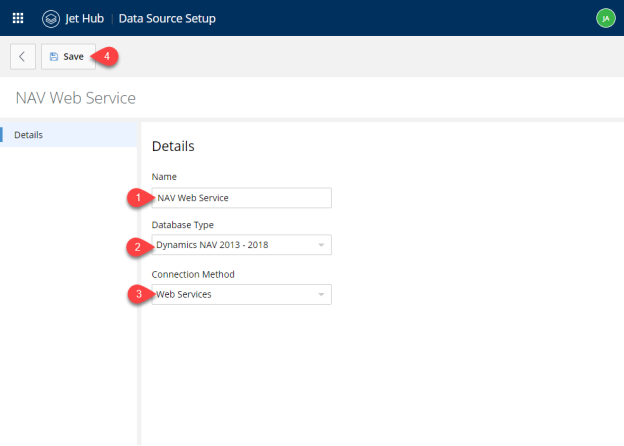The image size is (624, 446).
Task: Click the Jet Hub logo icon
Action: coord(51,19)
